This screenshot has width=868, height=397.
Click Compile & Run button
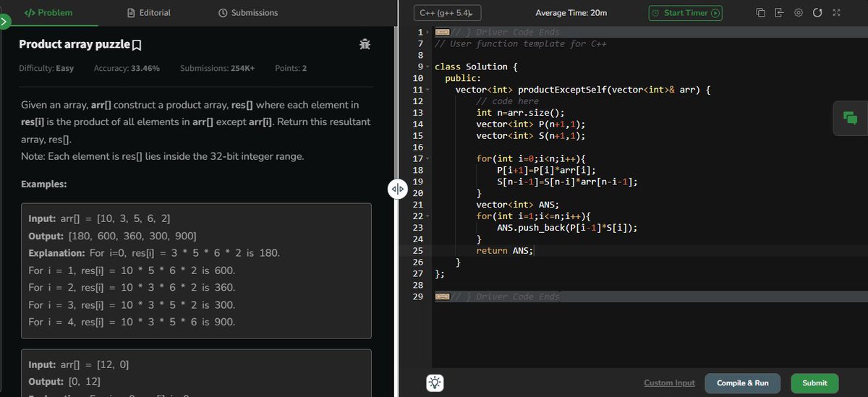[x=743, y=383]
